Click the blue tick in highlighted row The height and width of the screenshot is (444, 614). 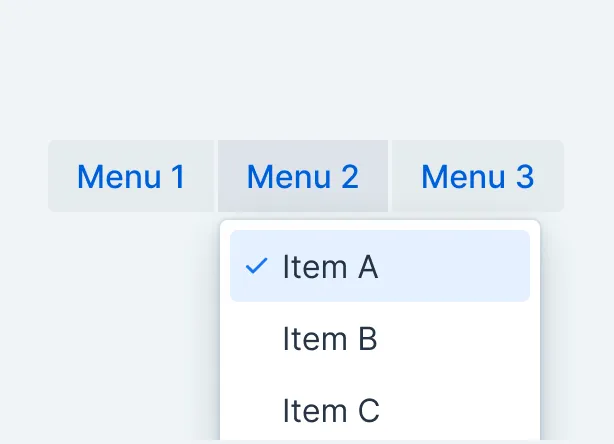click(x=257, y=266)
